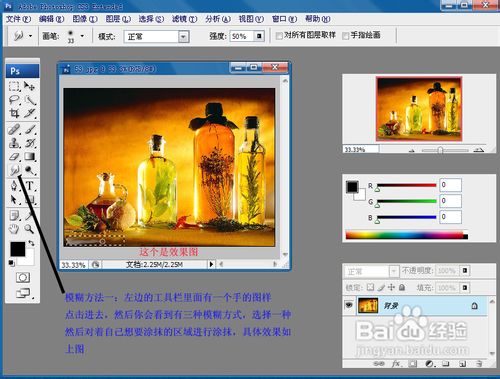Select the Healing Brush tool
The width and height of the screenshot is (500, 379).
click(14, 129)
